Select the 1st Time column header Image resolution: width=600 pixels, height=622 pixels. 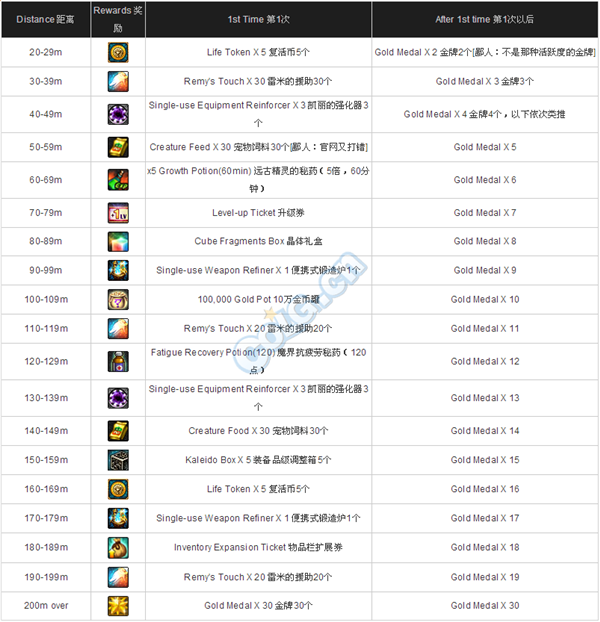pyautogui.click(x=260, y=19)
